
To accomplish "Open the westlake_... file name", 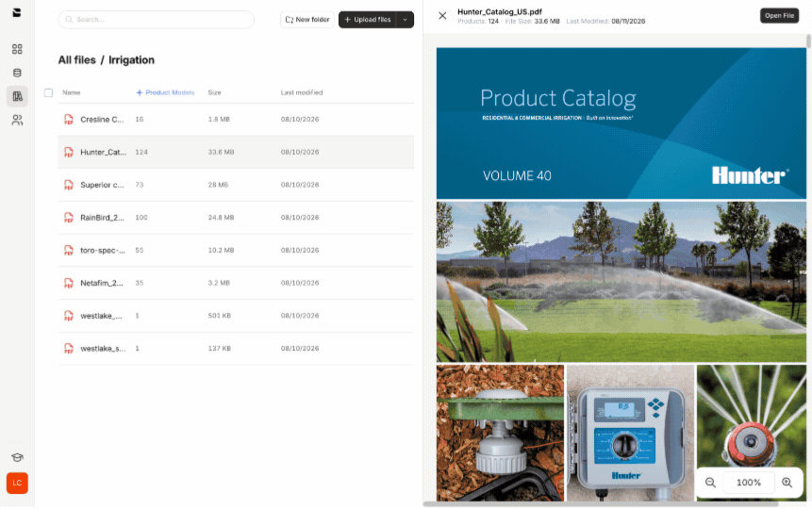I will pyautogui.click(x=101, y=316).
